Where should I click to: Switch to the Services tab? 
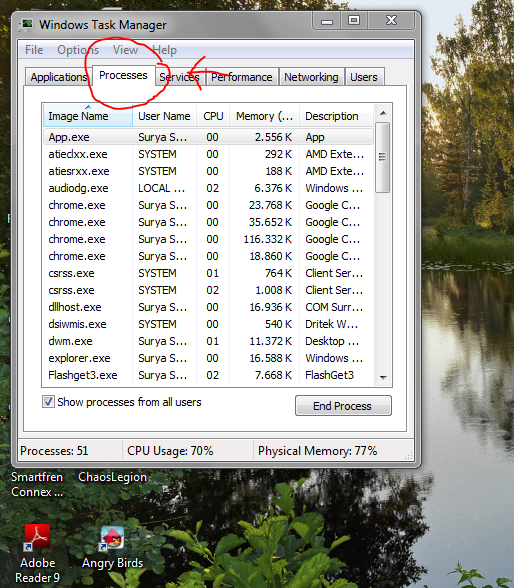pyautogui.click(x=179, y=77)
